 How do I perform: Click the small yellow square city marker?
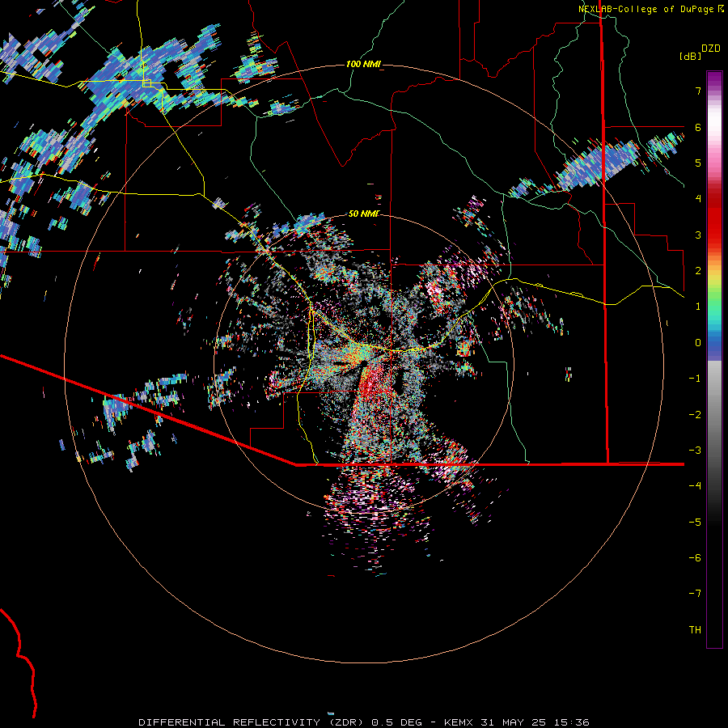click(x=147, y=83)
